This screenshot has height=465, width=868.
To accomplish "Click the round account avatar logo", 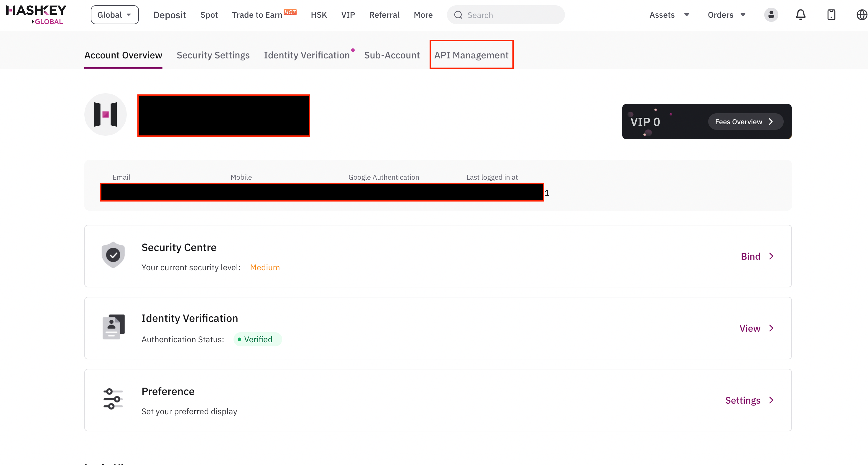I will click(x=106, y=115).
